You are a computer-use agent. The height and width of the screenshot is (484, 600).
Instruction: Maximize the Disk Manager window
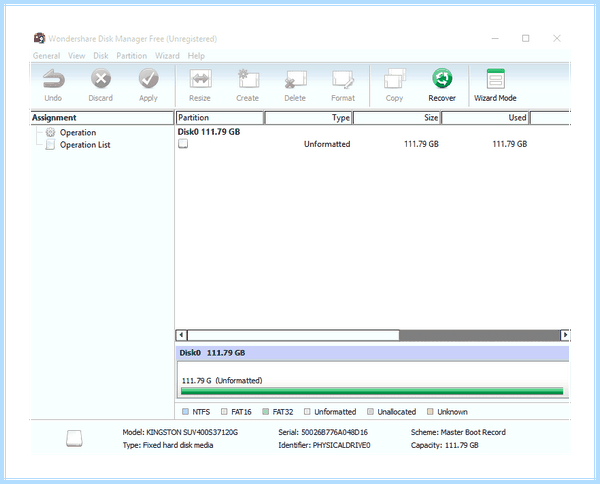(526, 38)
